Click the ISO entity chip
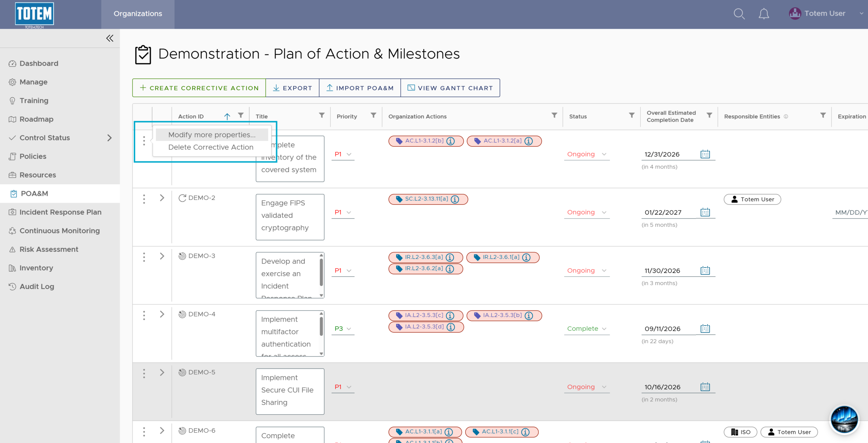The height and width of the screenshot is (443, 868). (x=741, y=432)
